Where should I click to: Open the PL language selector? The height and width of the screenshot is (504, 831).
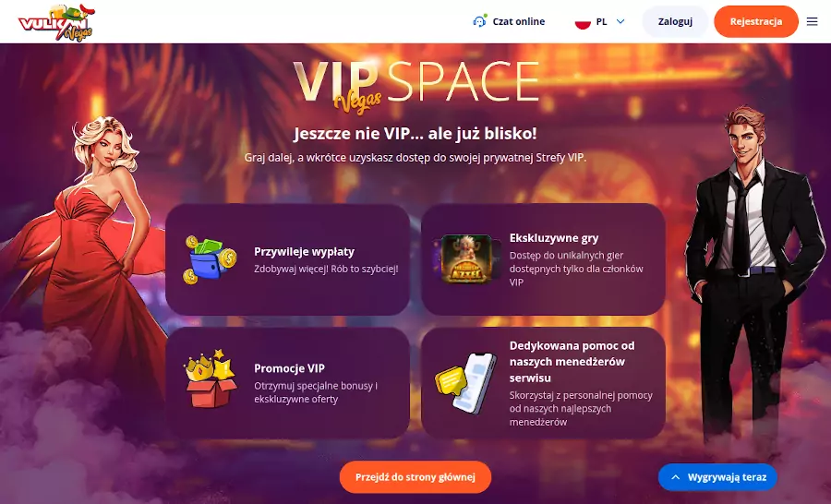click(x=600, y=22)
